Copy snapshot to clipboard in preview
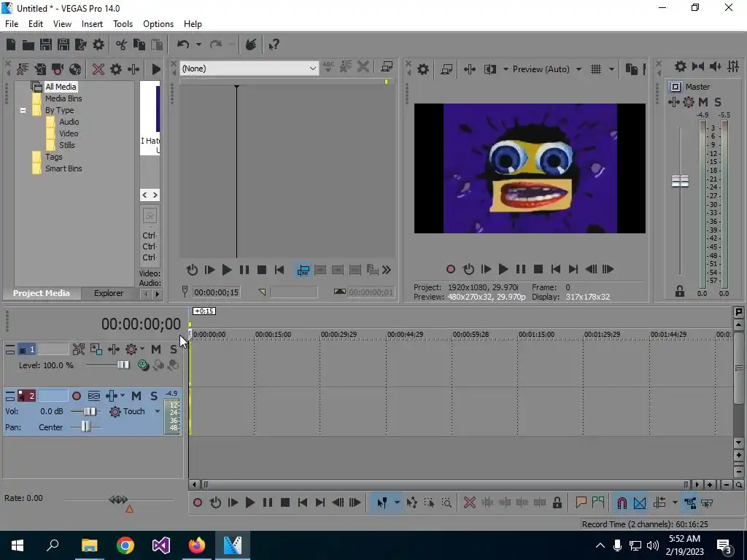This screenshot has height=560, width=747. 632,69
